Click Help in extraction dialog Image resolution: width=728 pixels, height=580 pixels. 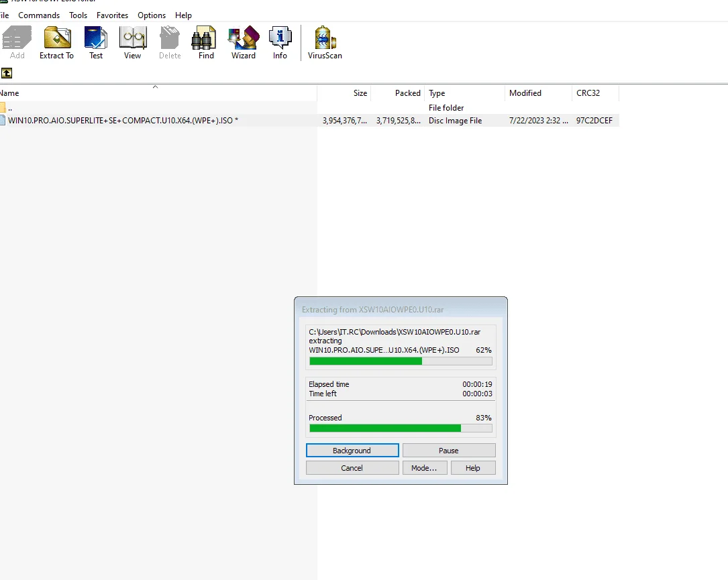pos(472,468)
